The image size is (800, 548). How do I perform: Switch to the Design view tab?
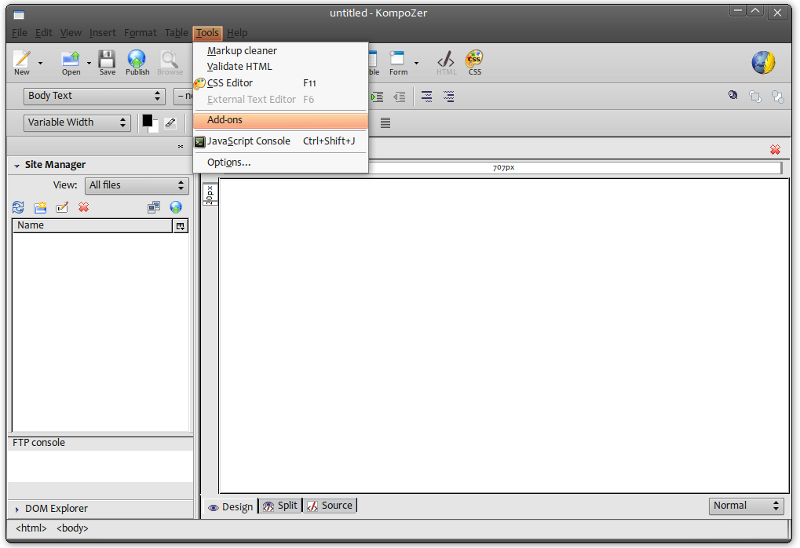point(231,507)
